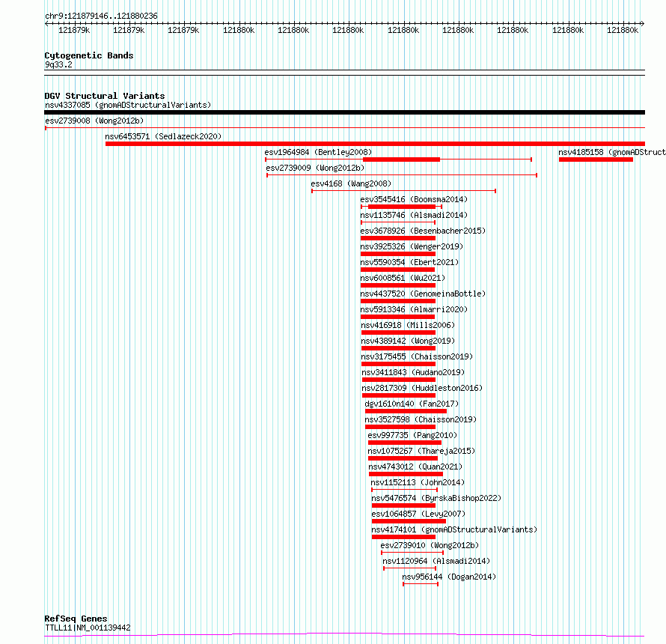
Task: Click esv1964984 (Bentley2008) variant label
Action: coord(318,152)
